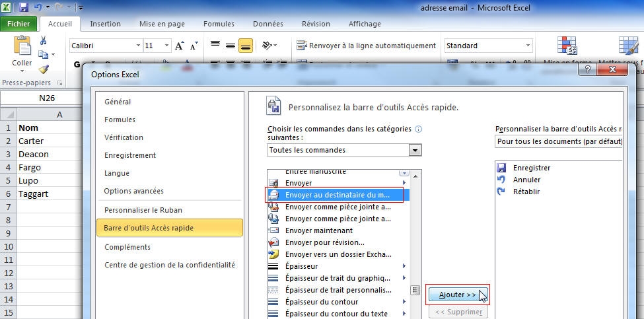This screenshot has height=319, width=644.
Task: Click the Name Box showing N26
Action: [47, 98]
